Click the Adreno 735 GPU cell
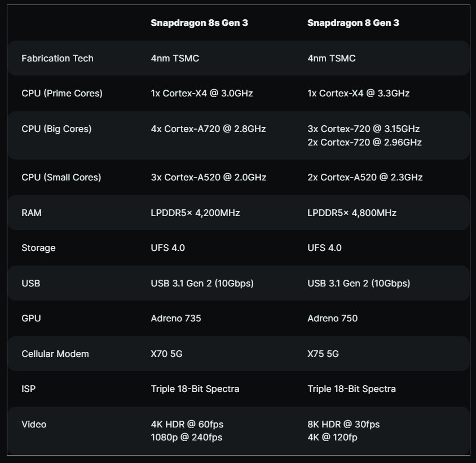The image size is (476, 463). click(x=176, y=318)
